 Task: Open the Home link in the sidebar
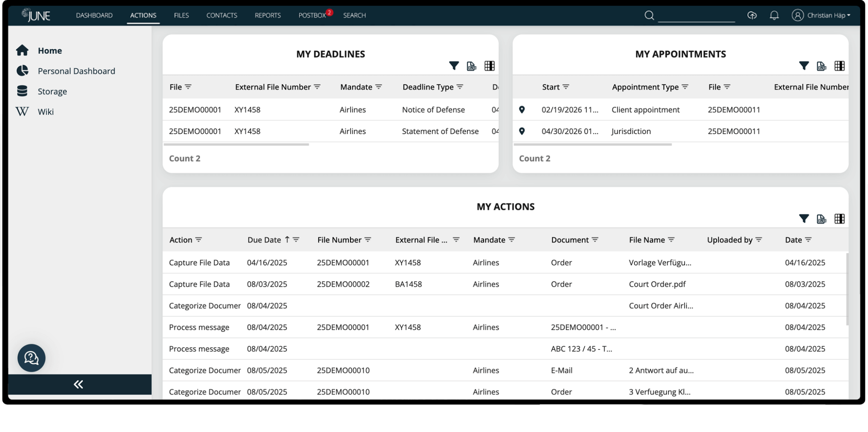tap(50, 50)
